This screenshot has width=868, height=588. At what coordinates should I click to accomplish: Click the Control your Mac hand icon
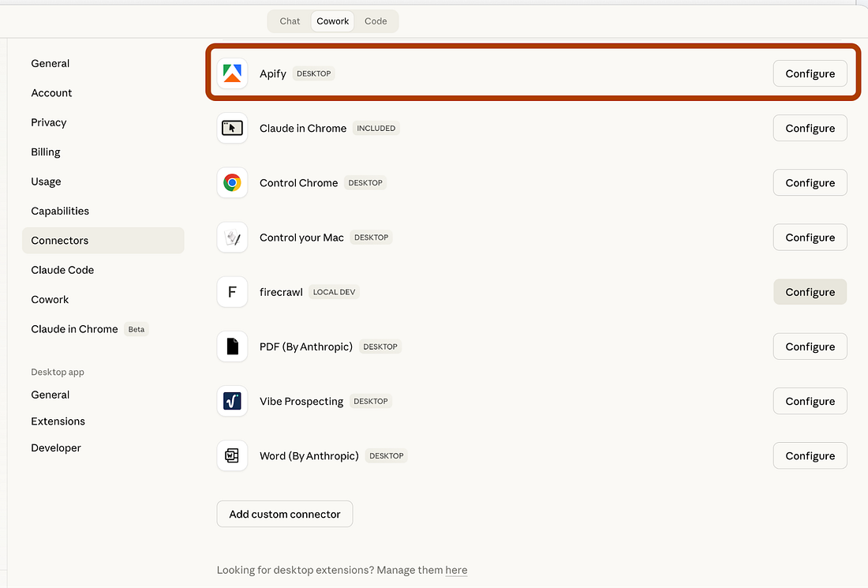232,237
